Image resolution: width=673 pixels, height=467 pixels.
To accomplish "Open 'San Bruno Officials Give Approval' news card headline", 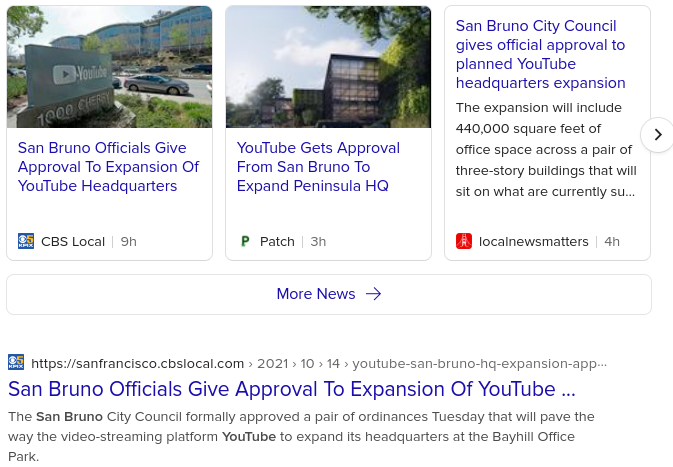I will [x=108, y=167].
